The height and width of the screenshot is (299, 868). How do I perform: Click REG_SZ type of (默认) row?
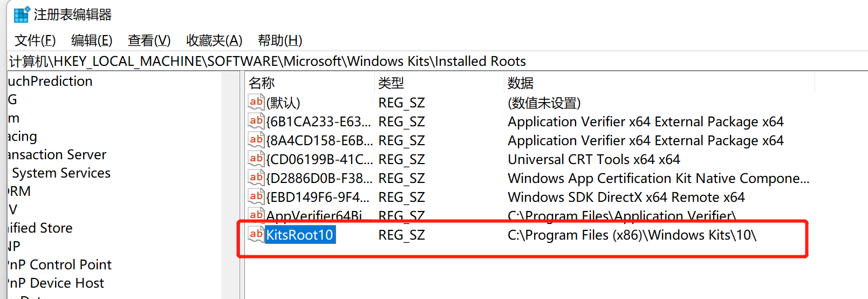pyautogui.click(x=401, y=103)
